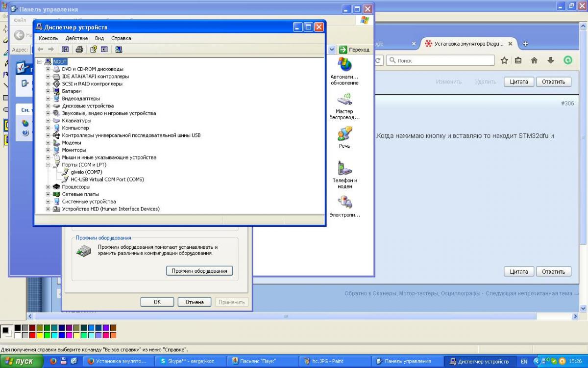Pick the blue color in Paint palette
This screenshot has height=368, width=588.
[x=62, y=335]
